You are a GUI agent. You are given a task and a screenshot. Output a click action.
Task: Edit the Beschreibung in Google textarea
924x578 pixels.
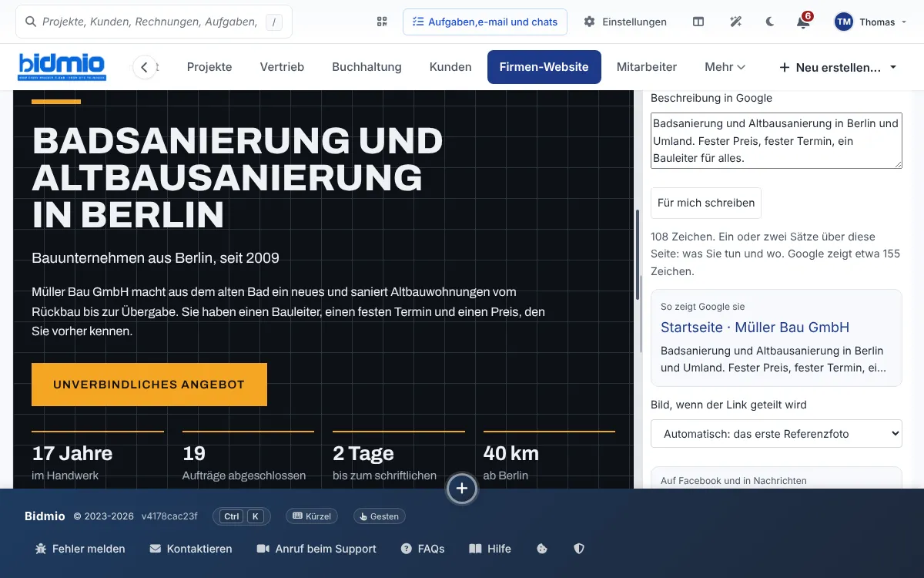[x=776, y=141]
